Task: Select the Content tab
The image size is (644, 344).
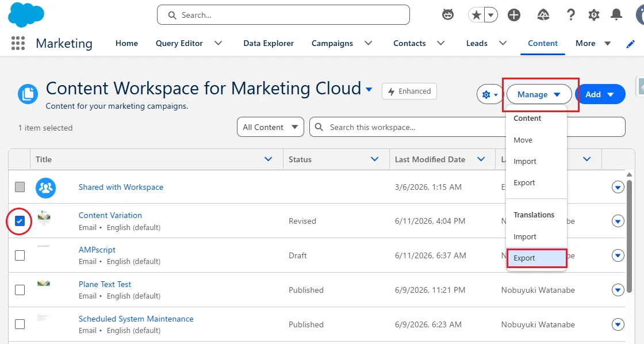Action: [x=543, y=43]
